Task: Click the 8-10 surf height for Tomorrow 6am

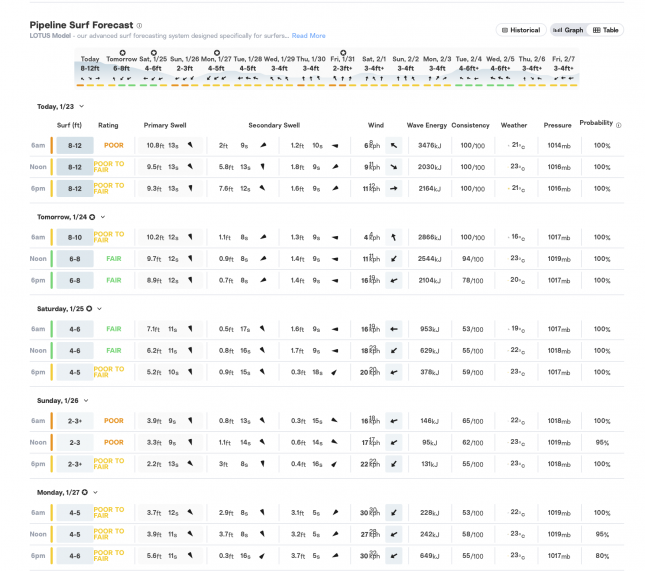Action: (75, 237)
